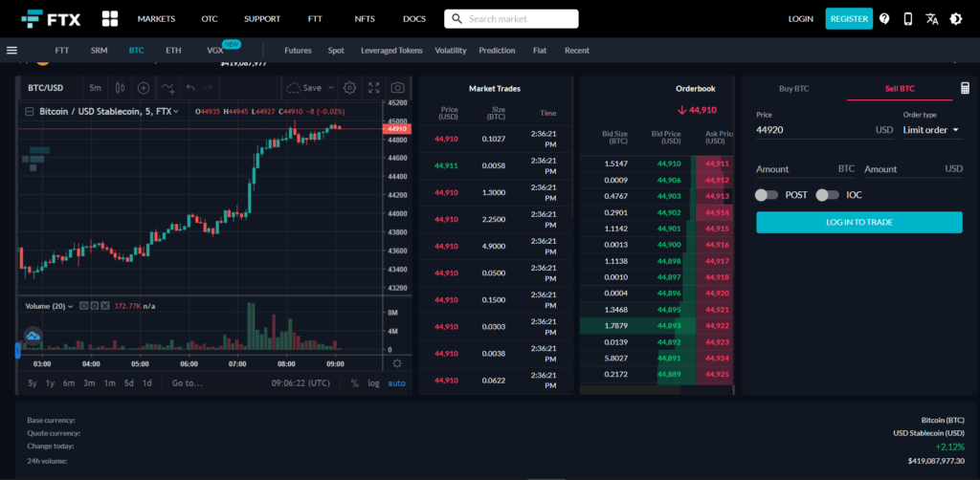Open chart settings gear icon

pos(350,88)
